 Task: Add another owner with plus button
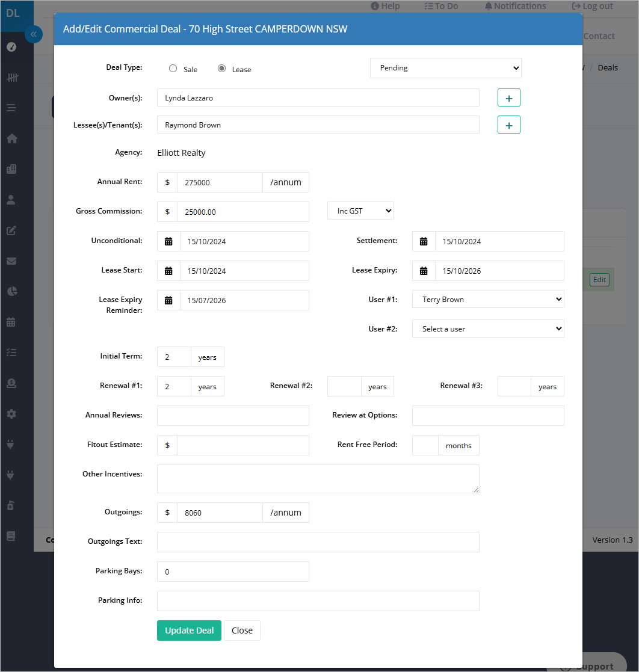point(508,97)
